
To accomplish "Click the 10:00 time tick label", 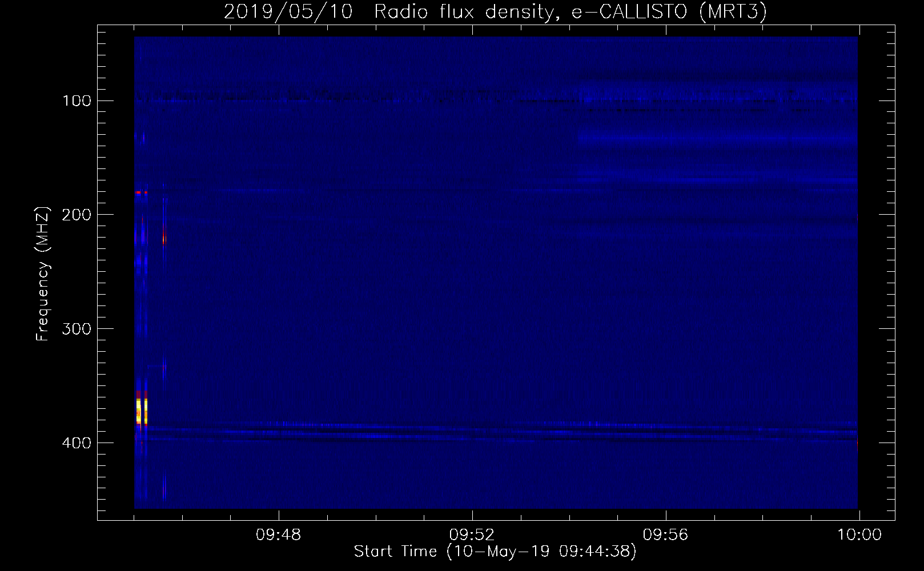I will coord(859,535).
